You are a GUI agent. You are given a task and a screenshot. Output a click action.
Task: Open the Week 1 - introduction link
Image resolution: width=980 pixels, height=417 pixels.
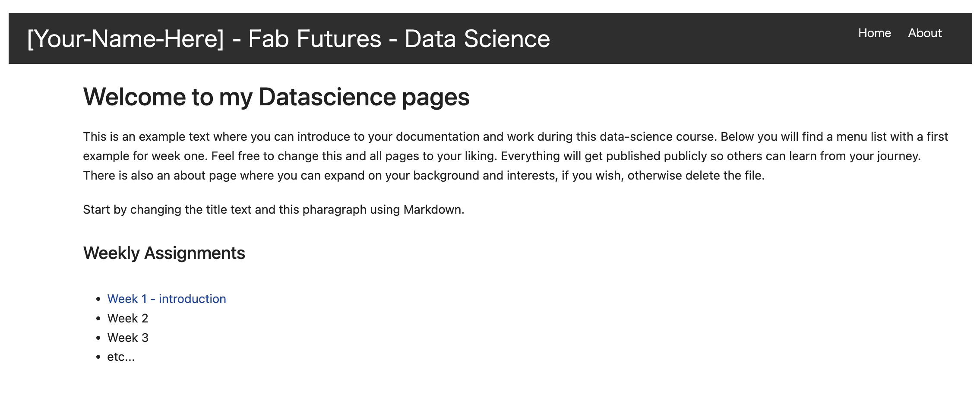pos(166,299)
